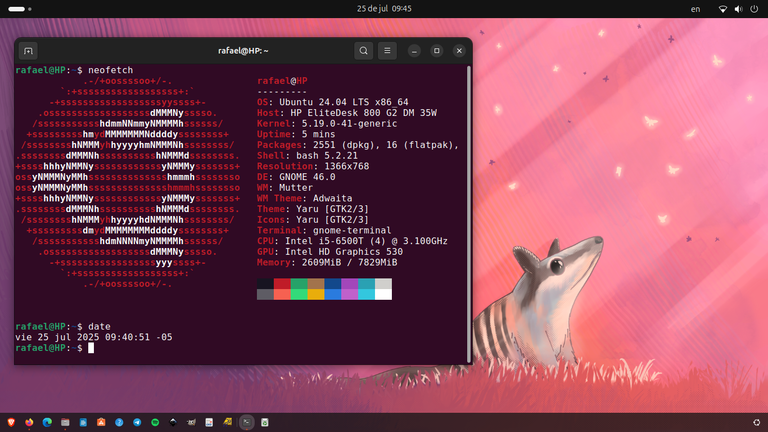Image resolution: width=768 pixels, height=432 pixels.
Task: Click the 'vie 25 jul 2025 09:40:51 -05' output
Action: (x=94, y=337)
